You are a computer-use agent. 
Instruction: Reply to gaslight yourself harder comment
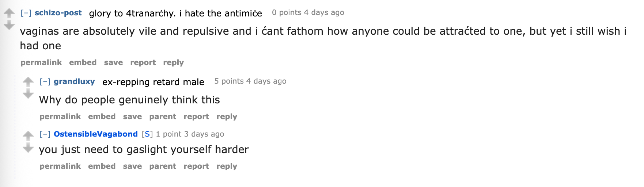(227, 166)
